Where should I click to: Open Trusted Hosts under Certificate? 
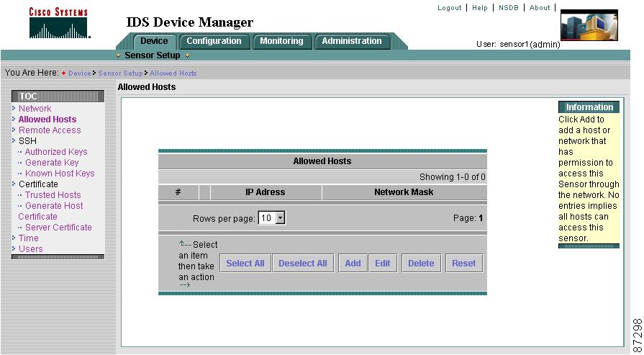tap(53, 194)
